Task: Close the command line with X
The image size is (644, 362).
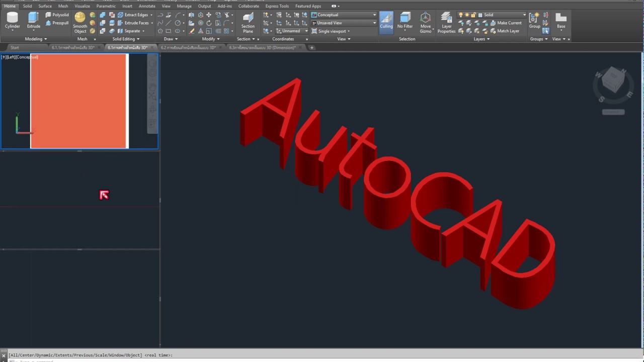Action: [4, 355]
